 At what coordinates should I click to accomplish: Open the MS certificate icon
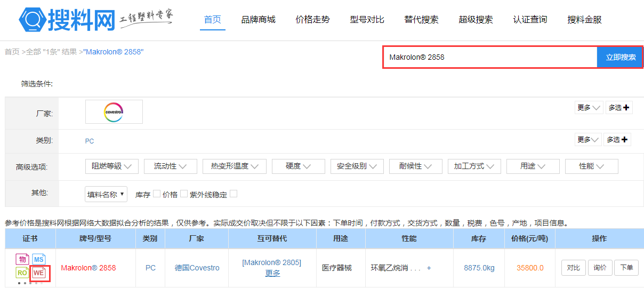[39, 260]
